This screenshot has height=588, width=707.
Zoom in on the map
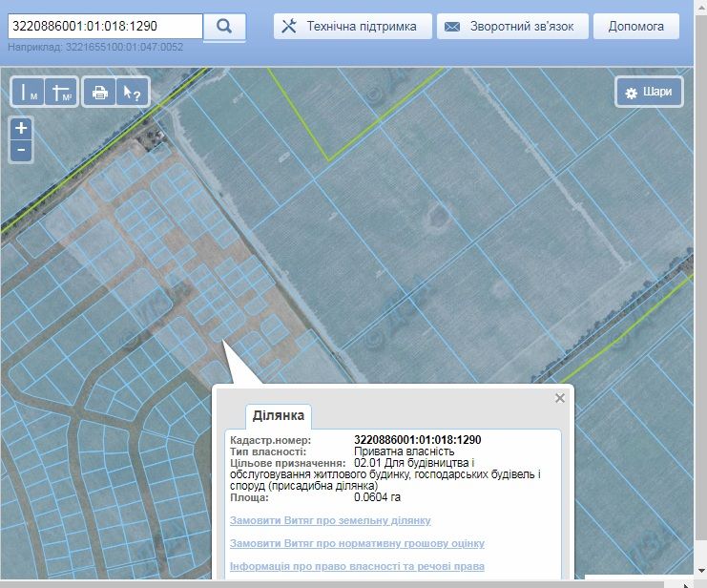(x=21, y=128)
